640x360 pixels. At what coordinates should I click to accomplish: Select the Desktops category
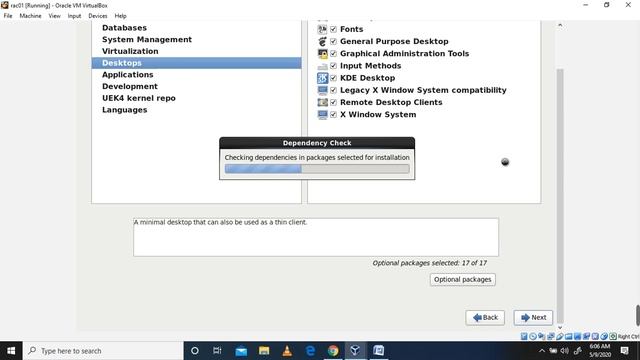tap(196, 63)
